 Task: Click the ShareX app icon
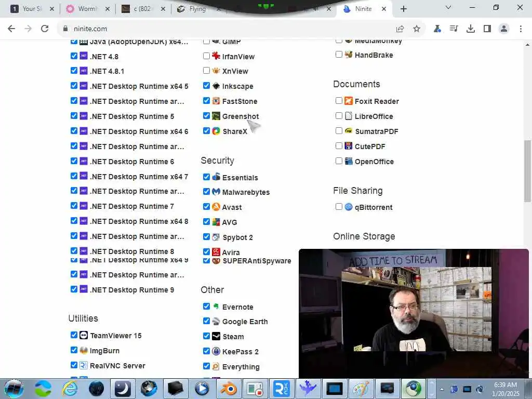[216, 131]
